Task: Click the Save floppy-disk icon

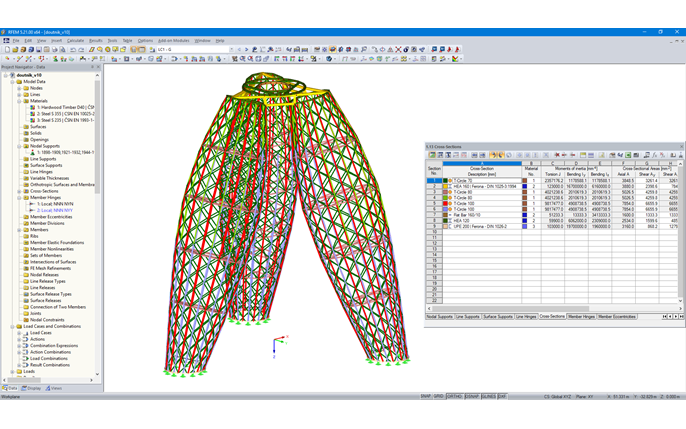Action: [38, 49]
